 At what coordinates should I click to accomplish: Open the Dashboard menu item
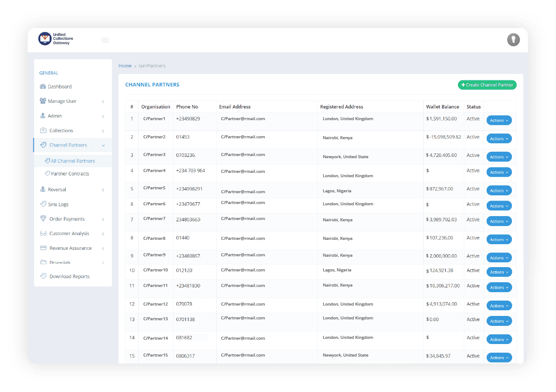[73, 86]
